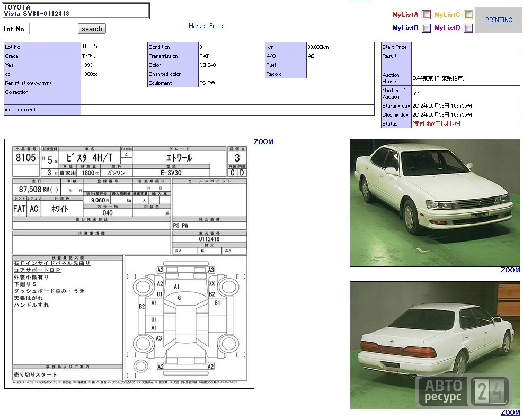Select the auction house name CAA東京
Viewport: 523px width, 420px height.
click(423, 78)
